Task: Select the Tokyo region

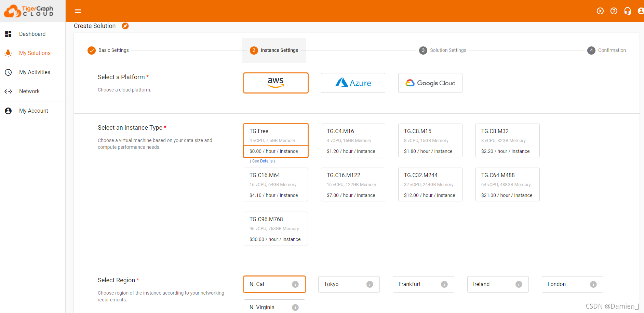Action: 349,284
